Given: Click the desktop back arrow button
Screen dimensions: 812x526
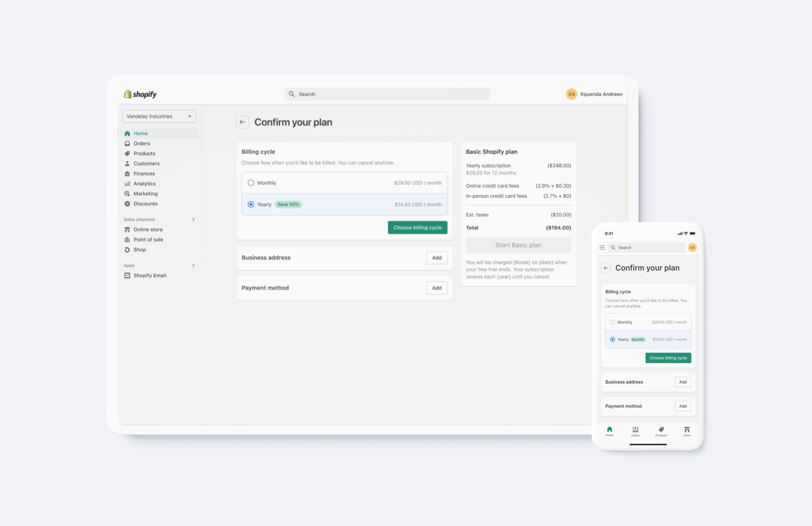Looking at the screenshot, I should [242, 122].
